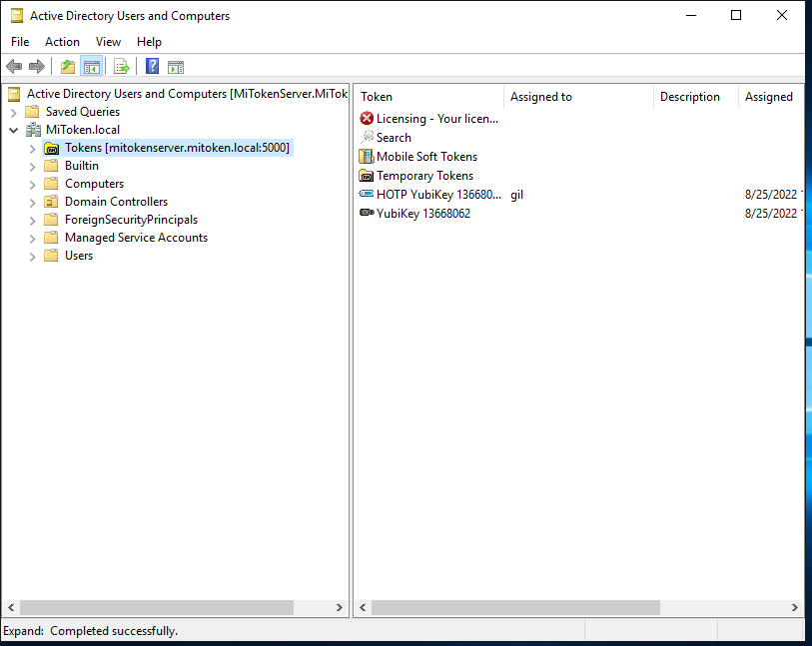Expand the Managed Service Accounts chevron
812x646 pixels.
click(32, 239)
